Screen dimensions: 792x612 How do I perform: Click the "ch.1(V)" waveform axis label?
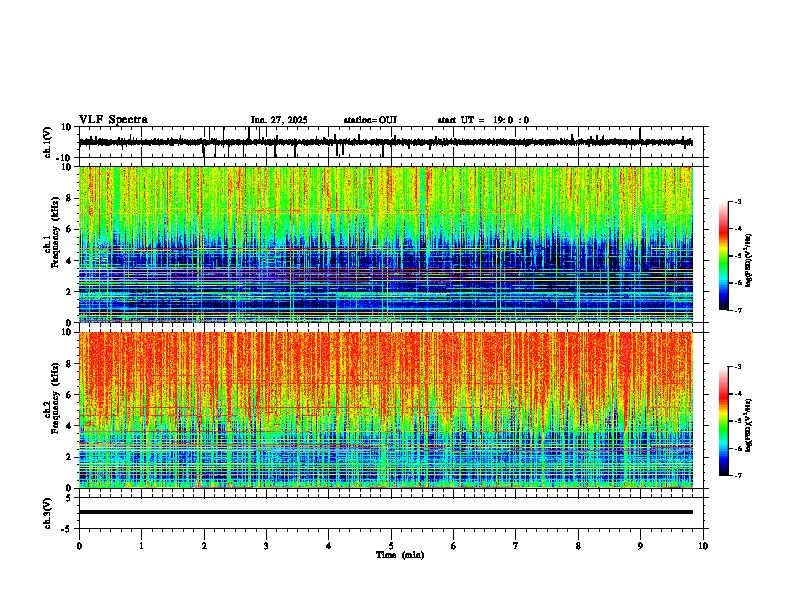48,142
